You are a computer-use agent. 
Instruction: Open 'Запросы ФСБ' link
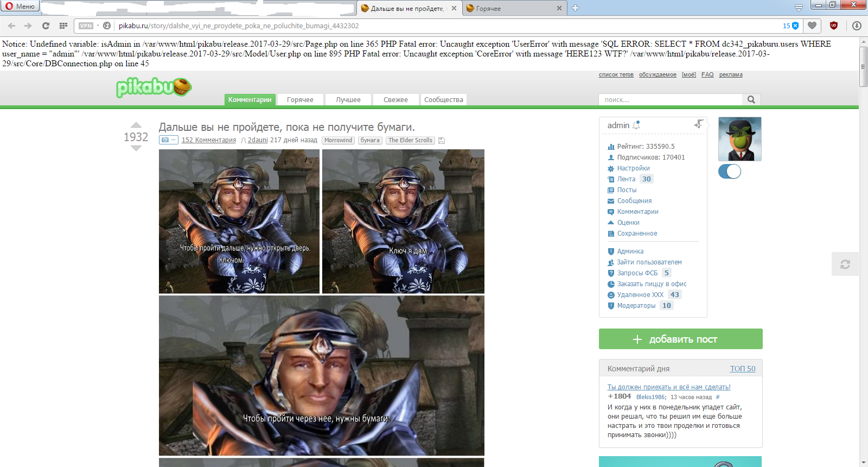(x=637, y=273)
